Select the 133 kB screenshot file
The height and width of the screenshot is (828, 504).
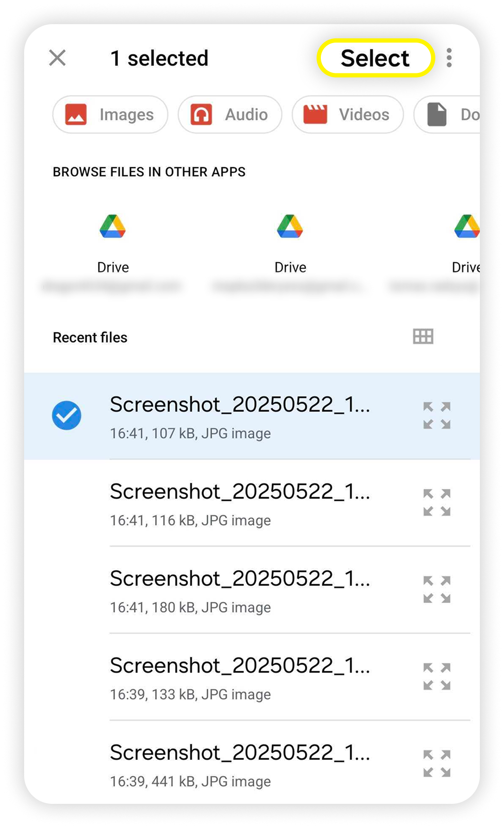click(252, 677)
